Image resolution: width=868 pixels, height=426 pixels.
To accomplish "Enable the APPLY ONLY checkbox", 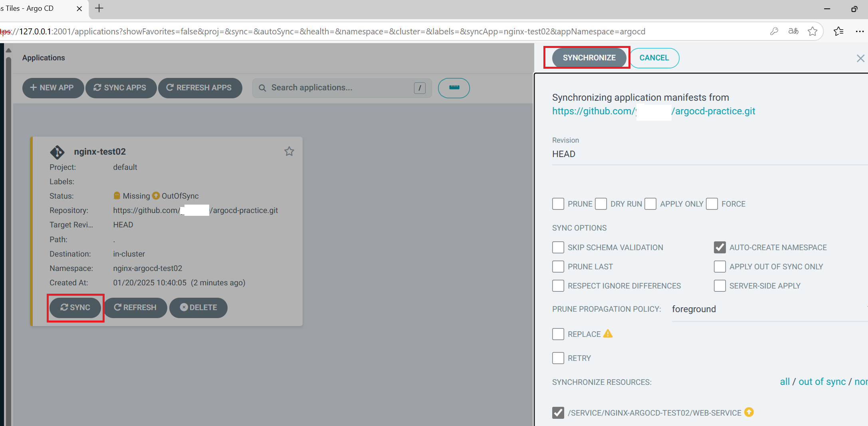I will tap(650, 204).
